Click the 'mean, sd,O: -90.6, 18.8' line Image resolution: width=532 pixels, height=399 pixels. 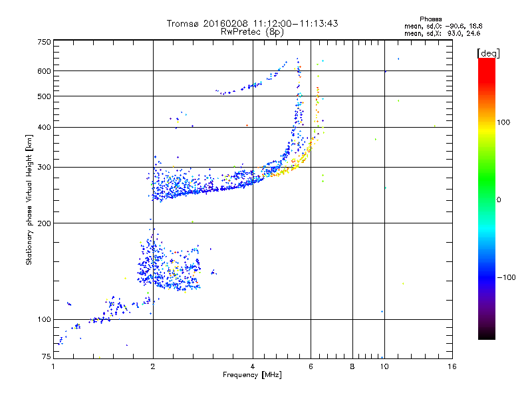(x=443, y=26)
